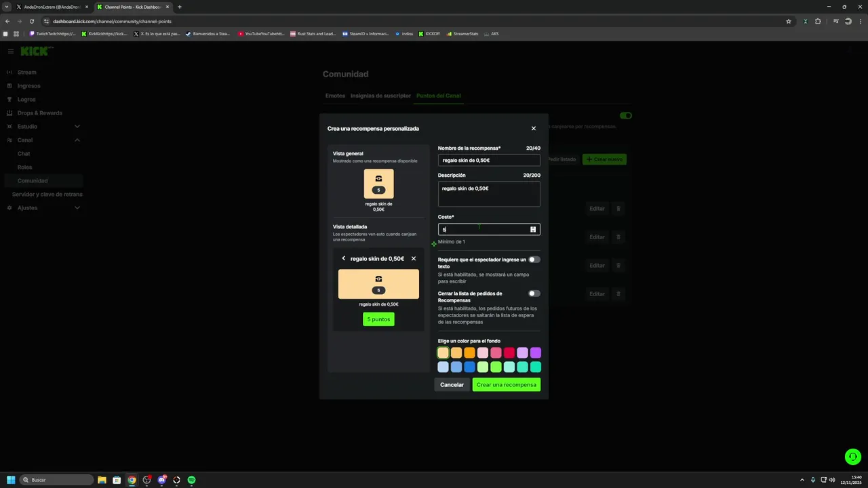Screen dimensions: 868x488
Task: Reload the browser page
Action: tap(31, 21)
